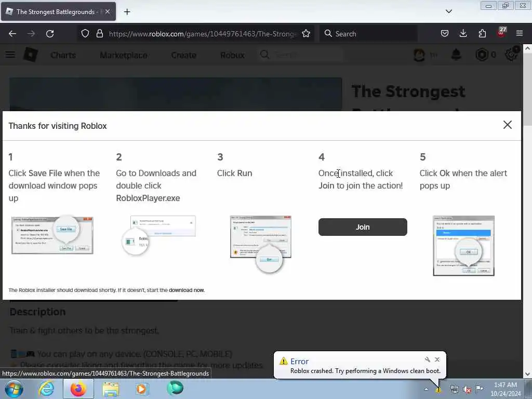The image size is (532, 399).
Task: Open the extensions puzzle icon
Action: point(482,33)
